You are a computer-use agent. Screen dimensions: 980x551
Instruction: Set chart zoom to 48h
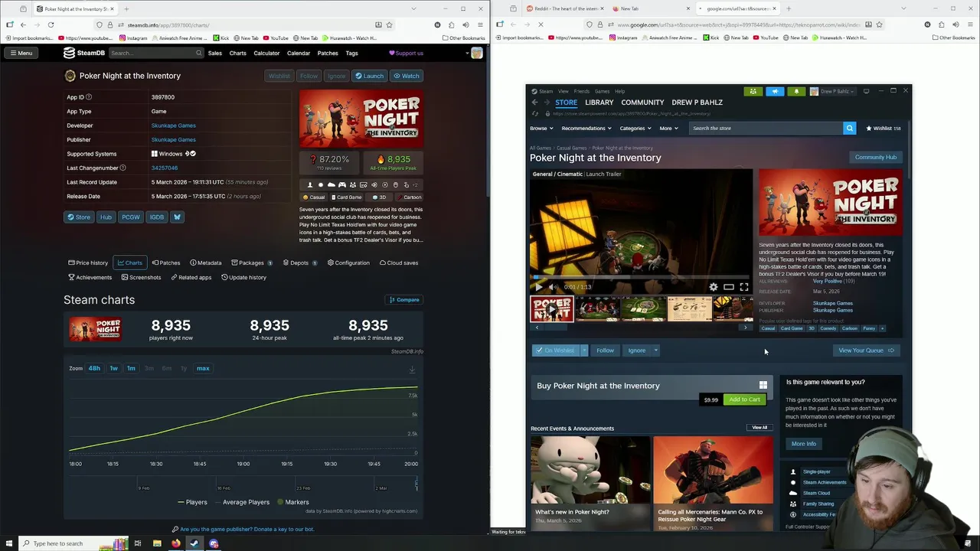[x=94, y=368]
